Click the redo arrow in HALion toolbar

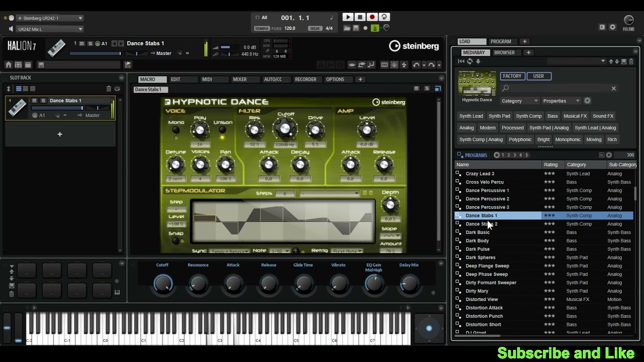[431, 65]
